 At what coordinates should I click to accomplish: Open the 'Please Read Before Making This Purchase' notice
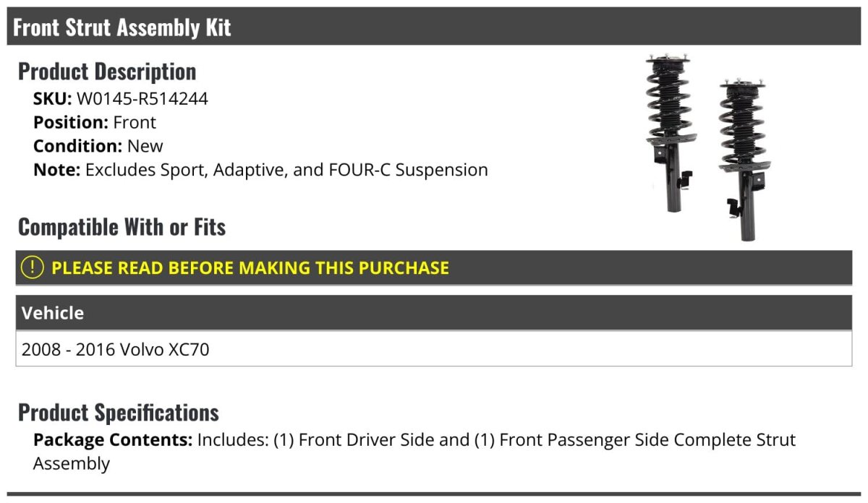pos(250,268)
